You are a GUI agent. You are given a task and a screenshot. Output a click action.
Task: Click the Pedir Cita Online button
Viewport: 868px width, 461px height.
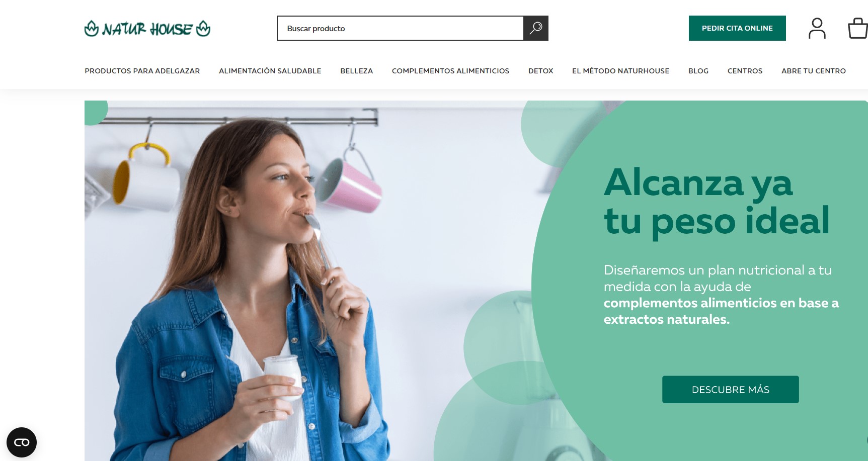coord(737,28)
